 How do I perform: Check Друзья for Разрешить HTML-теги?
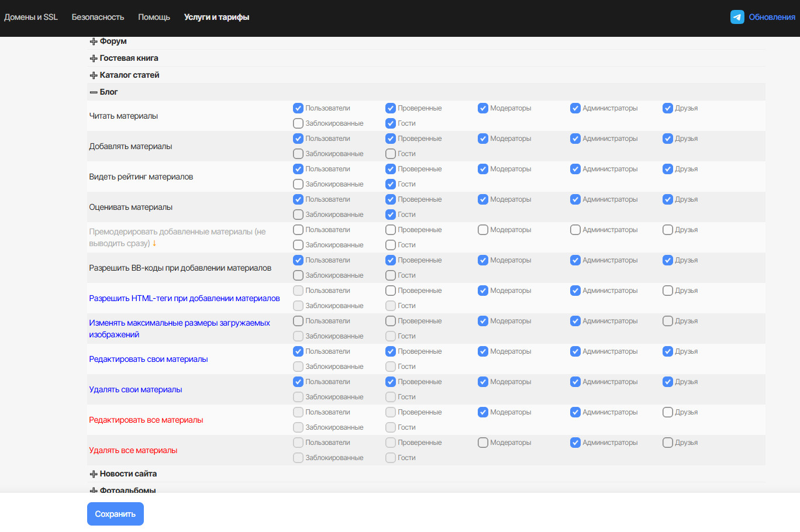click(668, 291)
